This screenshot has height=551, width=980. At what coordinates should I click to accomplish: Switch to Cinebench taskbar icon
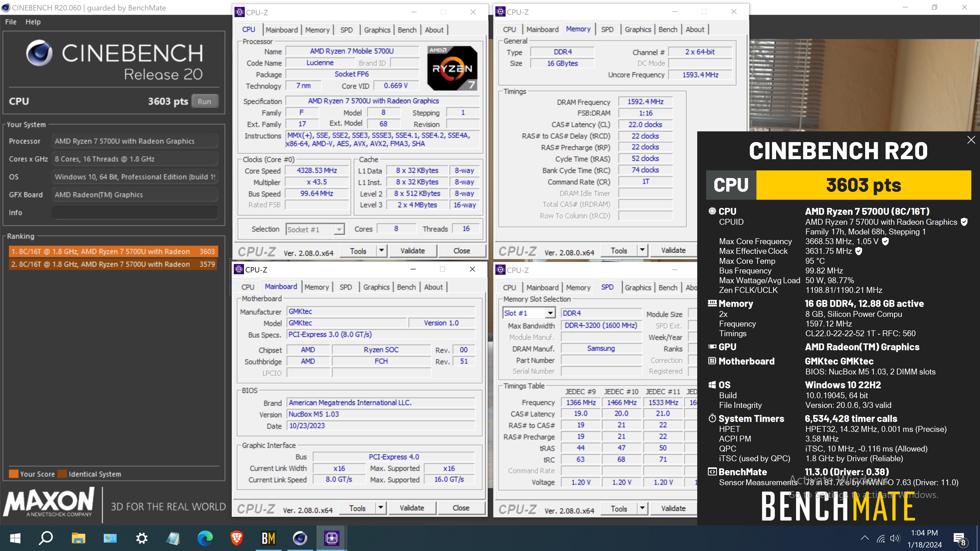coord(300,538)
